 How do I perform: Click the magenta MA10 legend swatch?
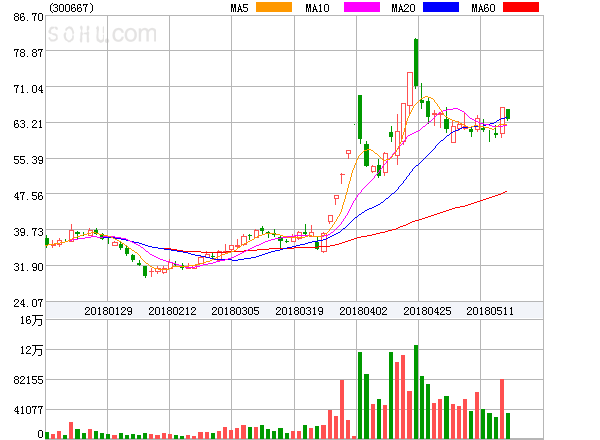coord(362,7)
